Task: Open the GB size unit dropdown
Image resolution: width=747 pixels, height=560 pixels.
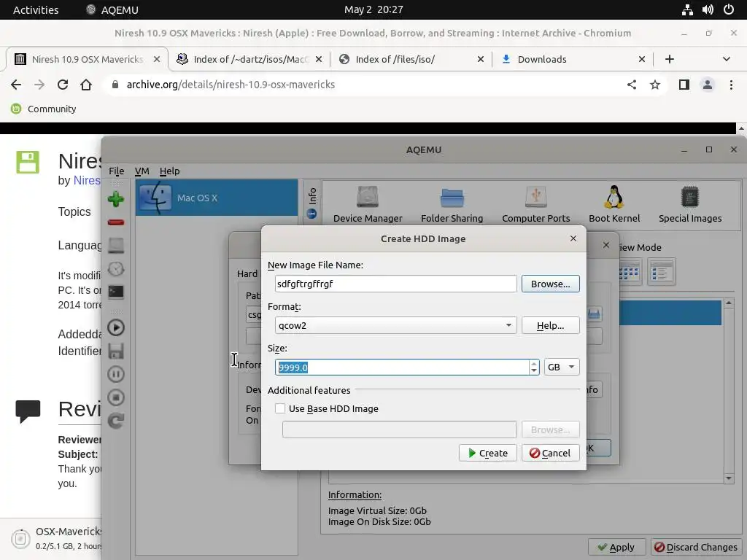Action: (x=562, y=367)
